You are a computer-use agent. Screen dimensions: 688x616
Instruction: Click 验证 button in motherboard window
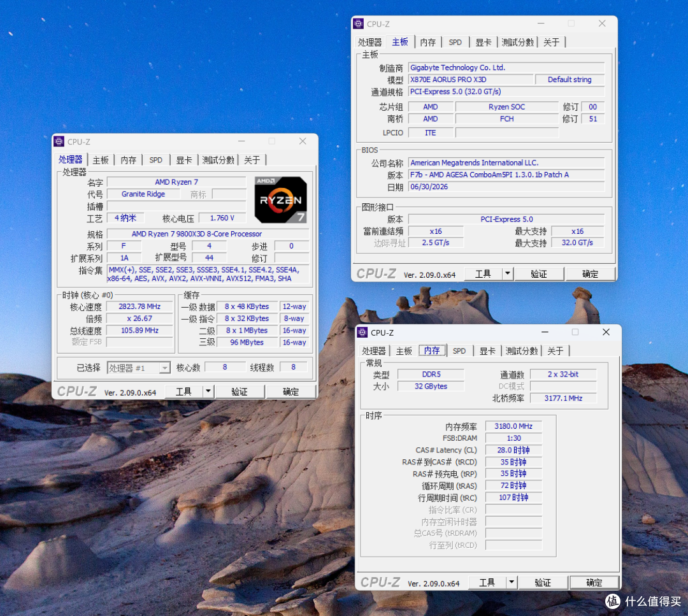point(539,274)
